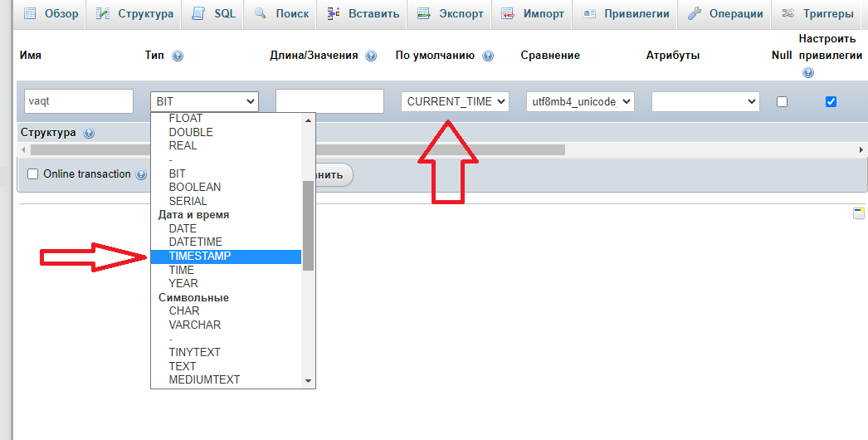Click the SQL tab icon

point(198,14)
